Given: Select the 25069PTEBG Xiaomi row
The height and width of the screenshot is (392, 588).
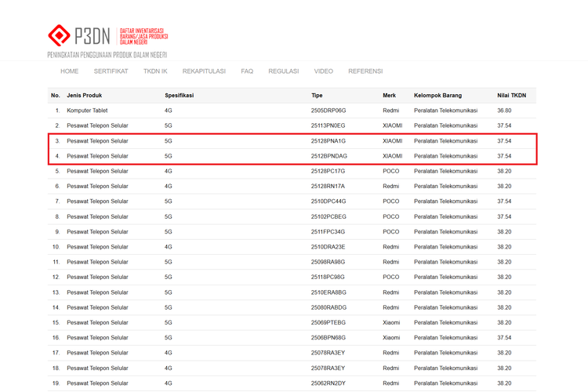Looking at the screenshot, I should tap(292, 322).
